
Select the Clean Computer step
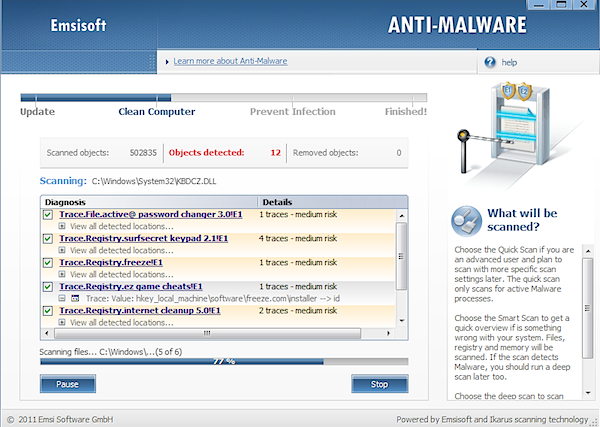[x=157, y=112]
